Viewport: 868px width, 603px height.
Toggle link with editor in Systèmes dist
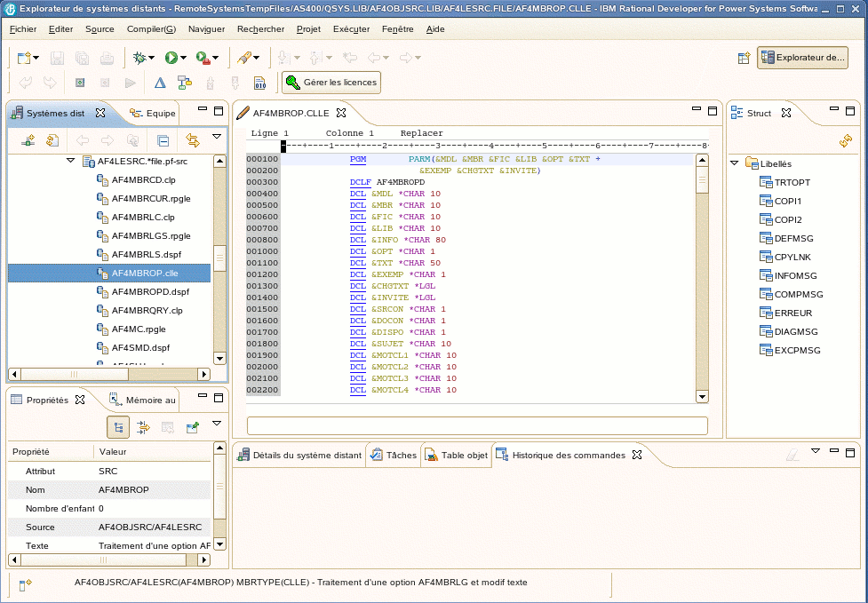(192, 140)
